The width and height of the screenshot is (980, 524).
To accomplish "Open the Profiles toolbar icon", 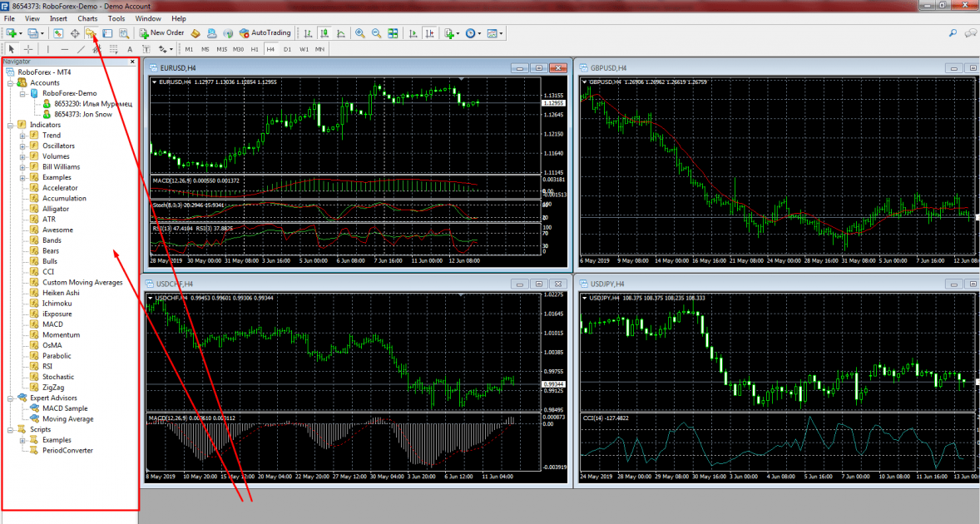I will (33, 33).
